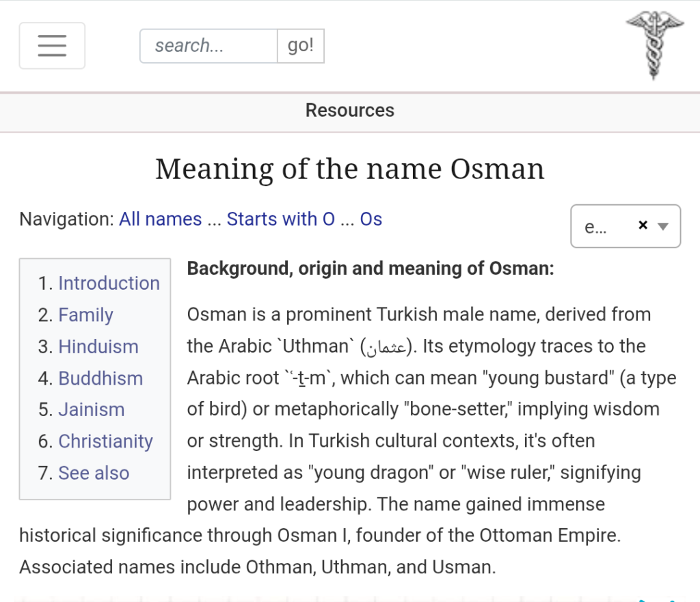This screenshot has width=700, height=602.
Task: Navigate to the Buddhism section
Action: [100, 379]
